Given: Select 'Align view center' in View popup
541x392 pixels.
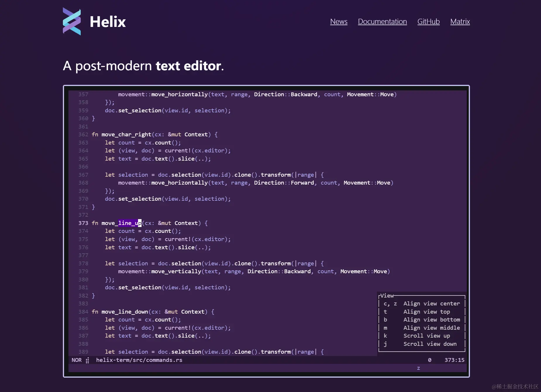Looking at the screenshot, I should [x=432, y=304].
